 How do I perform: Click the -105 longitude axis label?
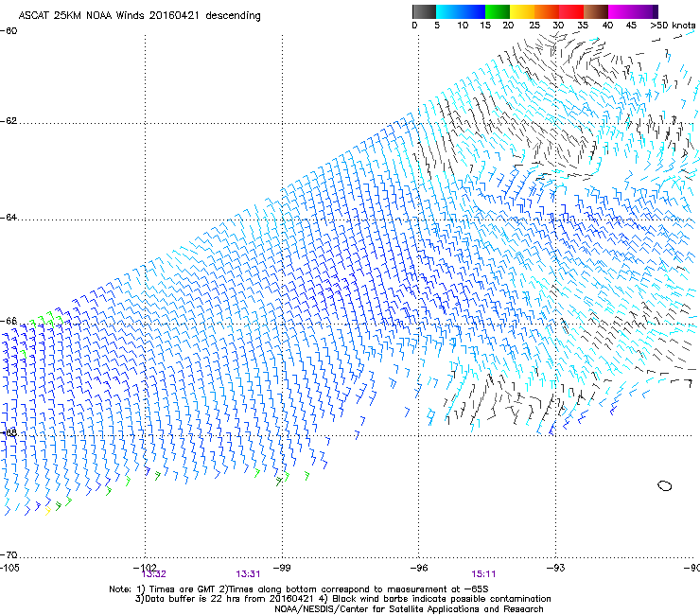pos(9,568)
